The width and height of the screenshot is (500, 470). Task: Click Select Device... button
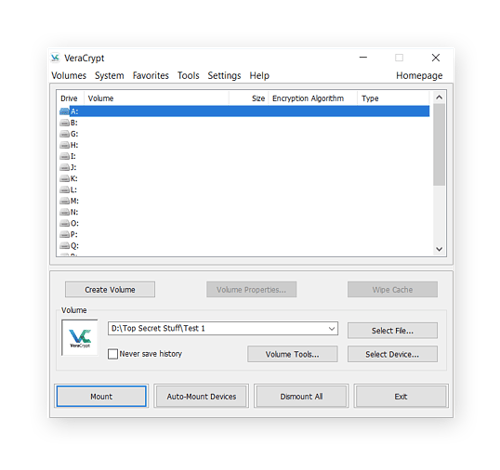tap(393, 354)
